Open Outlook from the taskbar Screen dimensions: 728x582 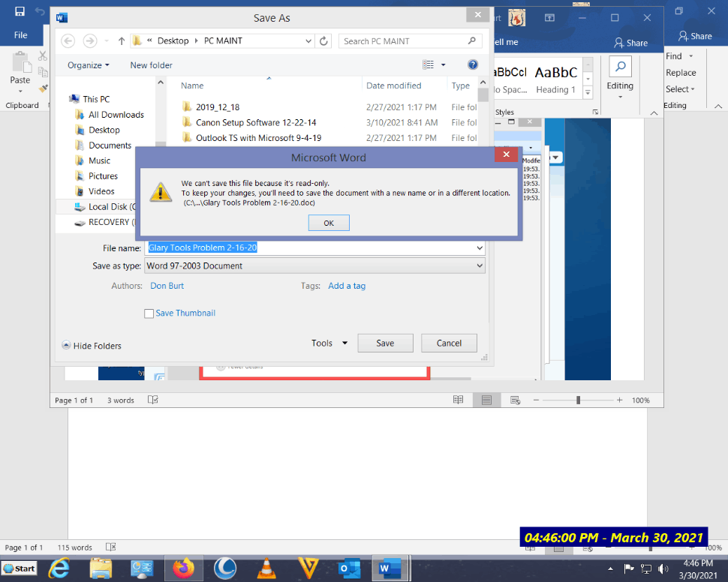[x=349, y=568]
